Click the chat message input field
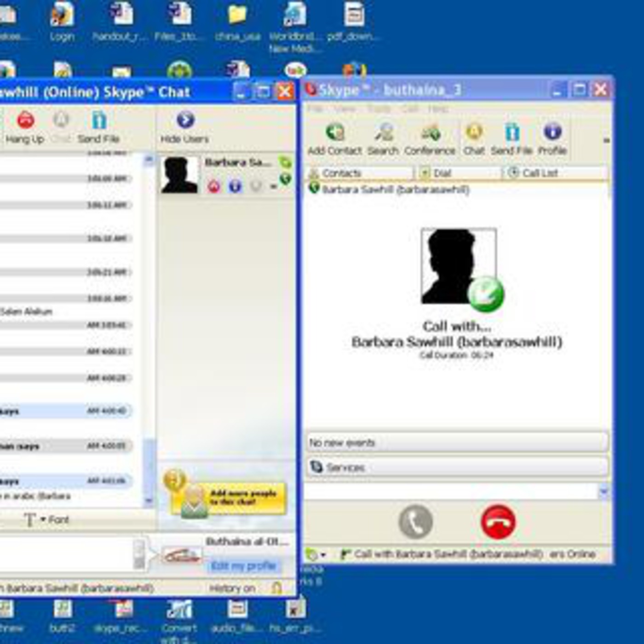Image resolution: width=644 pixels, height=644 pixels. click(67, 554)
